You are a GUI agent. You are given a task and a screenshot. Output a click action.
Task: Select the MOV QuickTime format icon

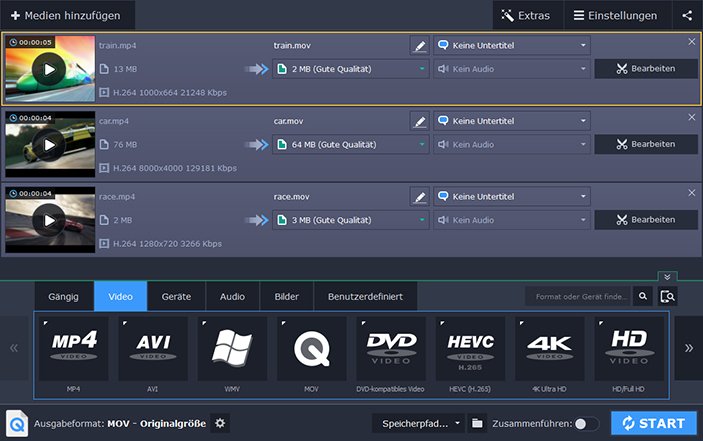pos(311,349)
